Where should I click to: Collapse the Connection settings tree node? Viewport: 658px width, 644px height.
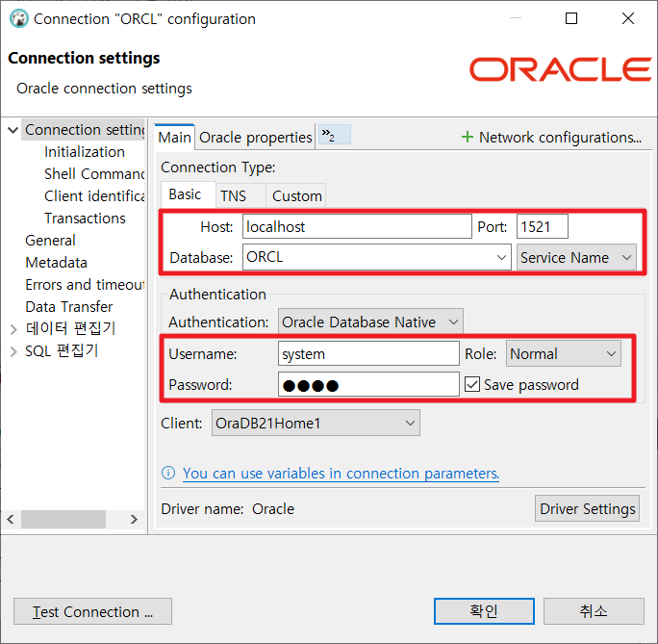click(13, 130)
